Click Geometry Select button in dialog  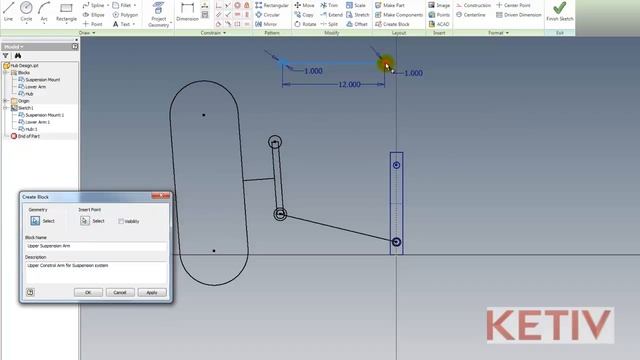(35, 221)
